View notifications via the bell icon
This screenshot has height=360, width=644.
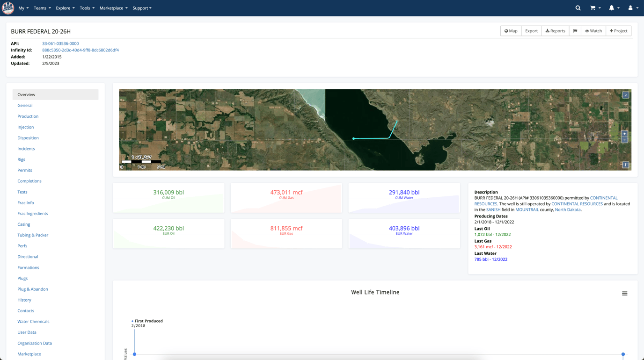point(612,8)
